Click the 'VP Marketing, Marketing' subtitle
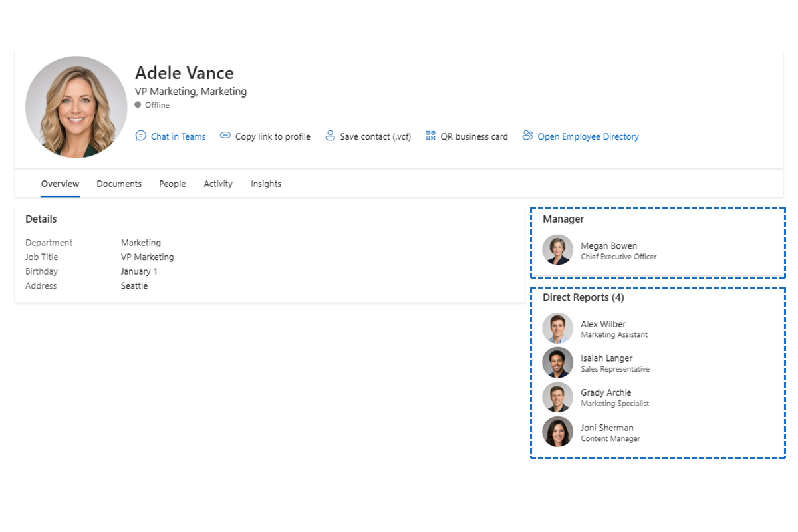Screen dimensions: 798x532 [x=191, y=92]
